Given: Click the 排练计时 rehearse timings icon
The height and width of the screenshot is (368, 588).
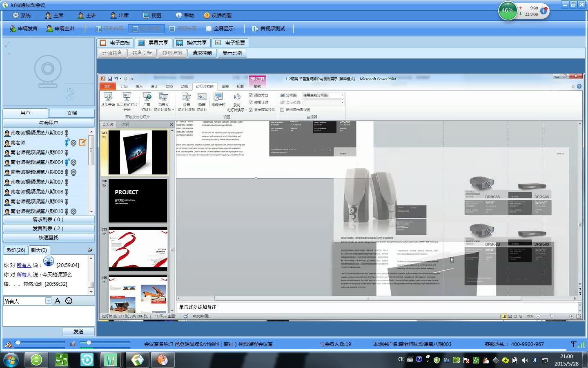Looking at the screenshot, I should click(x=218, y=97).
